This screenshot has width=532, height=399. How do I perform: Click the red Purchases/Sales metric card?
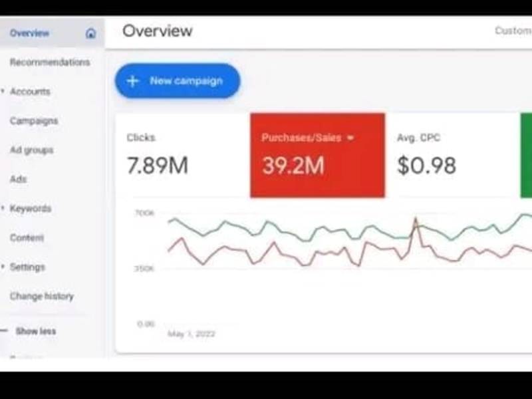coord(318,156)
